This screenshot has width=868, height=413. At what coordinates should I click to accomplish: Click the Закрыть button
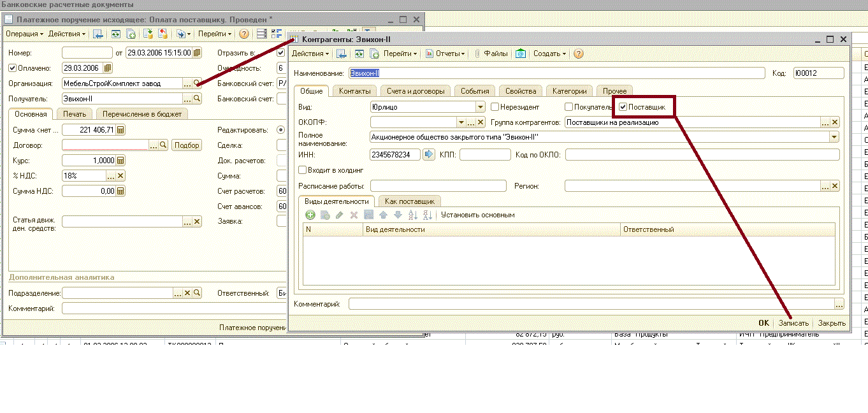click(x=832, y=323)
